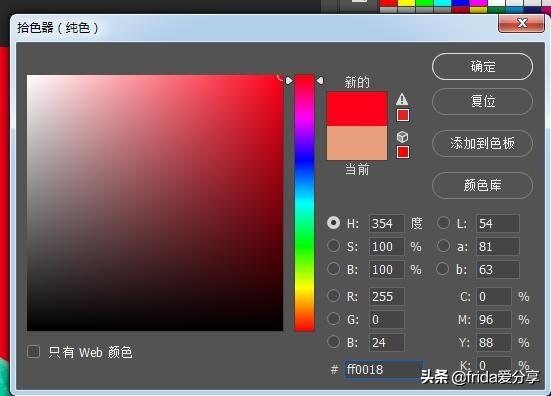Select the closest in-gamut color square

(x=403, y=115)
